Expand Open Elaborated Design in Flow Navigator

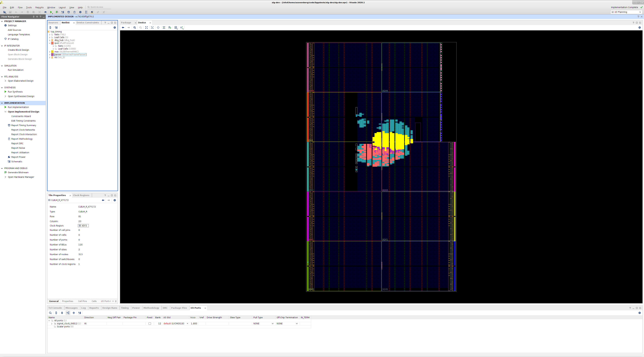point(6,81)
